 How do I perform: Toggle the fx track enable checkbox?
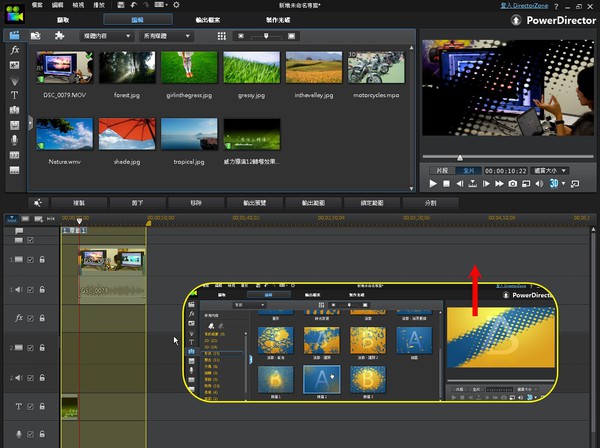click(x=30, y=318)
